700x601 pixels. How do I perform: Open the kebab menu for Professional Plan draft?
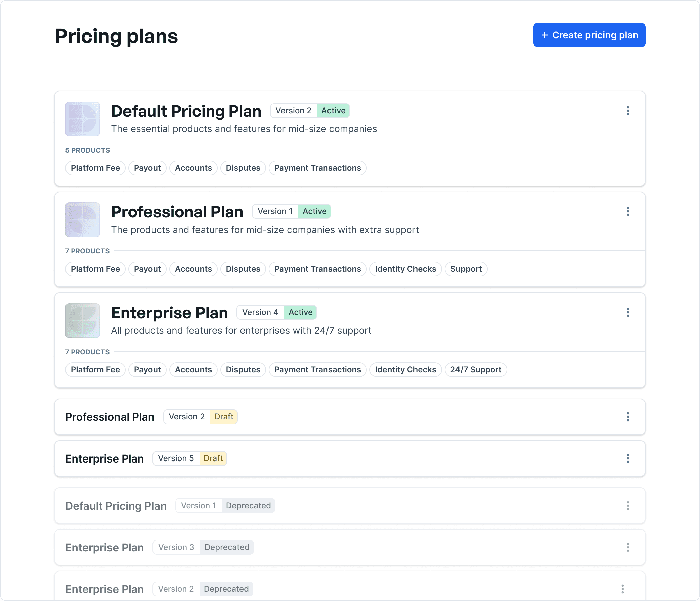pyautogui.click(x=628, y=417)
